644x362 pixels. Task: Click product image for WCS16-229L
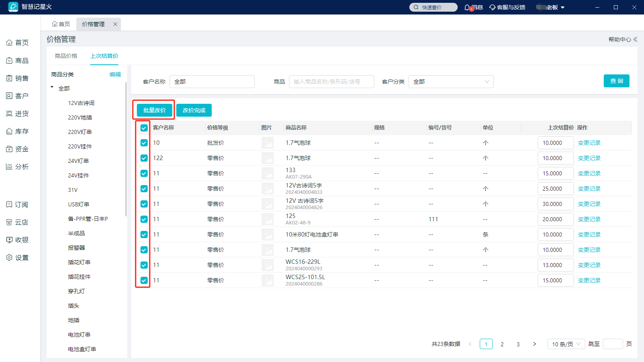point(268,265)
